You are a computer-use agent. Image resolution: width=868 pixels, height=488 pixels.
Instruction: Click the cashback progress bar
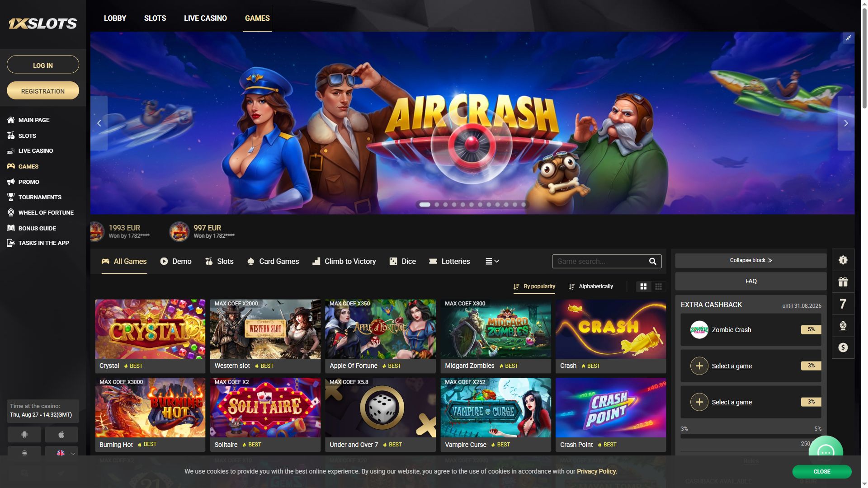(x=751, y=436)
